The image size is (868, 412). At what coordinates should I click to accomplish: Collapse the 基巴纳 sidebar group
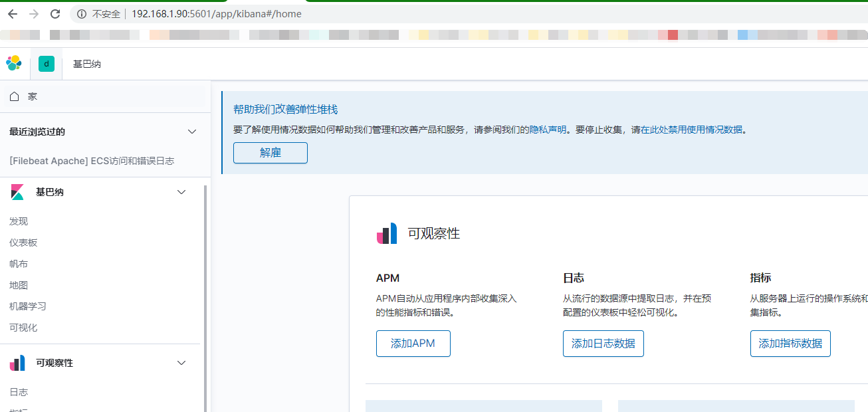click(x=181, y=192)
